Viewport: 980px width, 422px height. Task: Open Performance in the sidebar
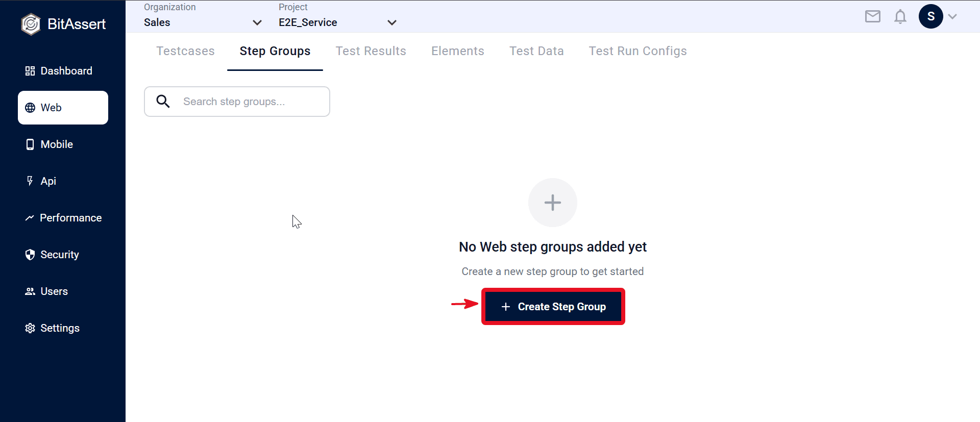[x=63, y=218]
